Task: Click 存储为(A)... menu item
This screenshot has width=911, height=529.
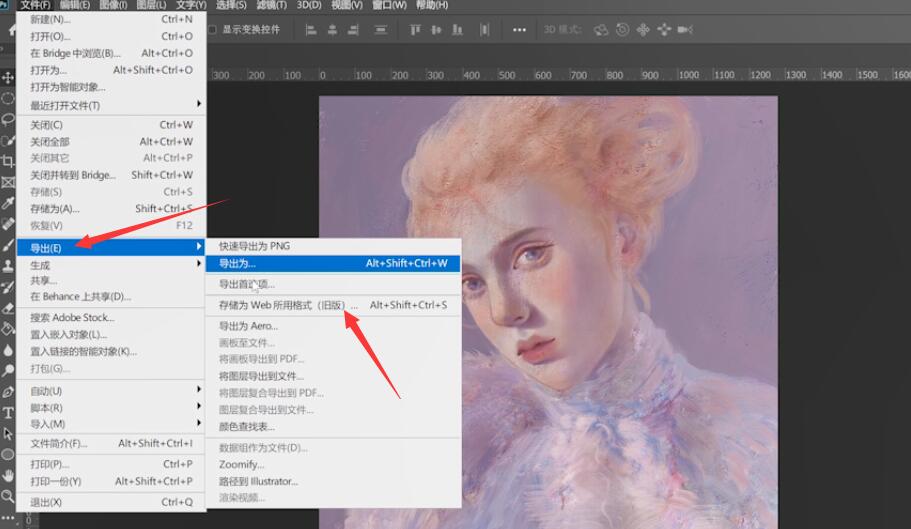Action: (x=110, y=208)
